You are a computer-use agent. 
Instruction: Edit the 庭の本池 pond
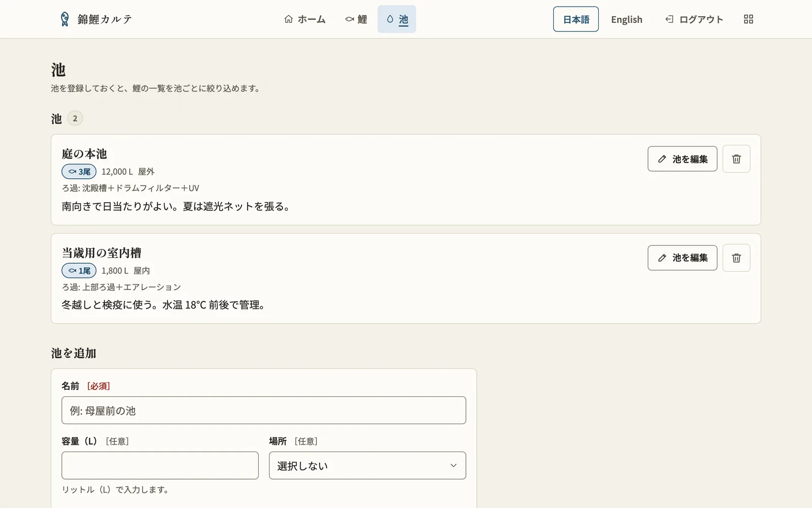point(682,159)
